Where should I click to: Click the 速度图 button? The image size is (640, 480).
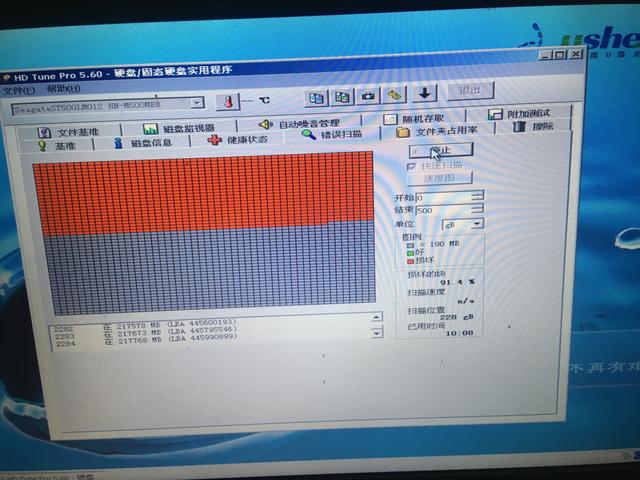439,178
